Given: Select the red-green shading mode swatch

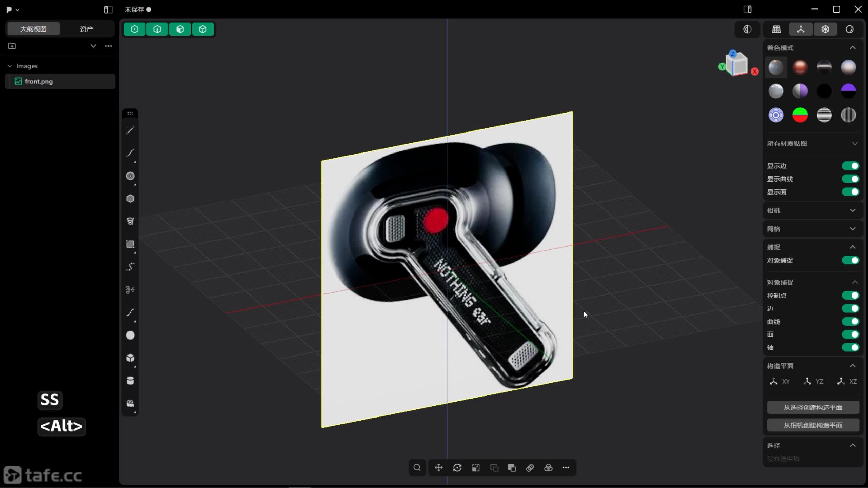Looking at the screenshot, I should click(800, 115).
